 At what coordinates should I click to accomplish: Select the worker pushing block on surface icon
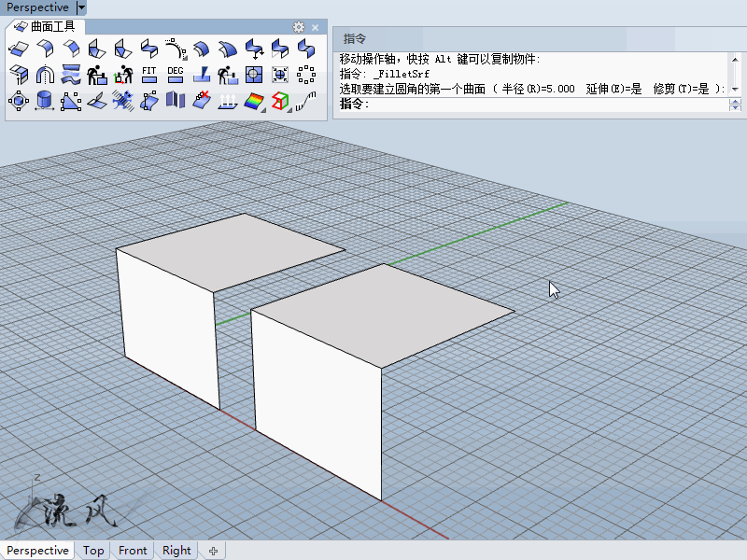228,75
